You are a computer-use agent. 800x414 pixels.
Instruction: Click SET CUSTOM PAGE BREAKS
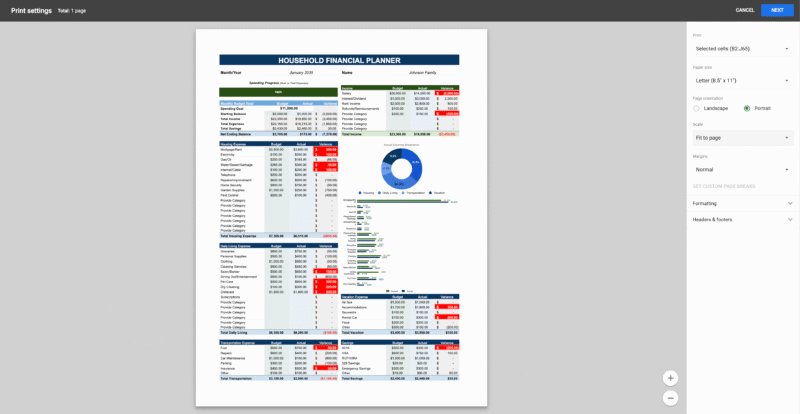(x=723, y=186)
